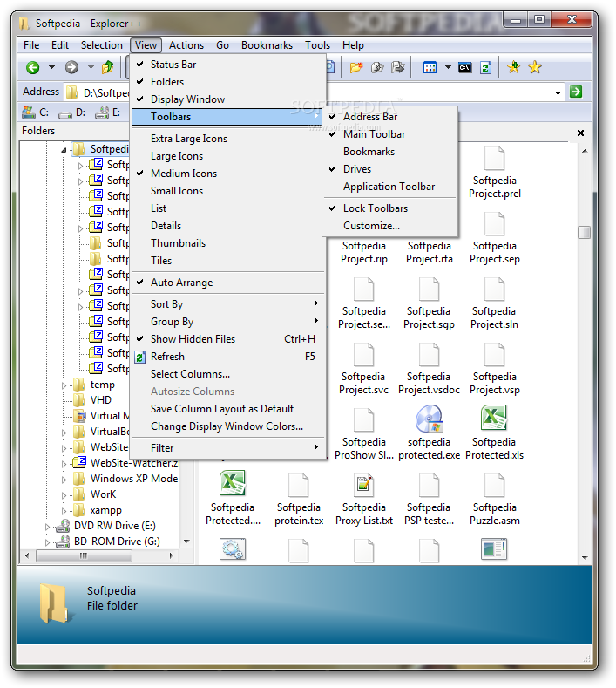Screen dimensions: 616x688
Task: Select Softpedia Proxy List.txt file icon
Action: (x=364, y=484)
